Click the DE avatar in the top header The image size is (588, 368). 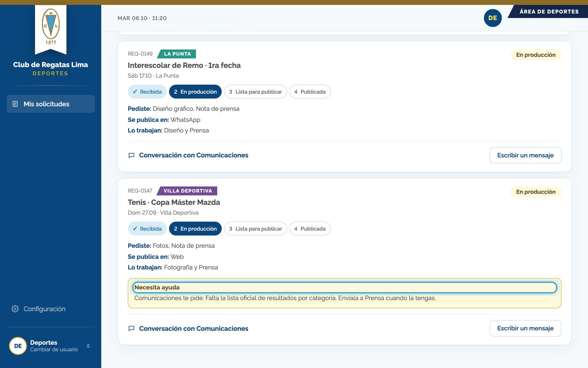click(492, 18)
